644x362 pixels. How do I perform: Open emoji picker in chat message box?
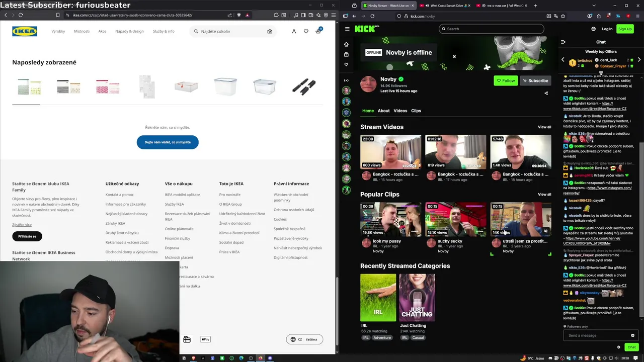(x=632, y=335)
